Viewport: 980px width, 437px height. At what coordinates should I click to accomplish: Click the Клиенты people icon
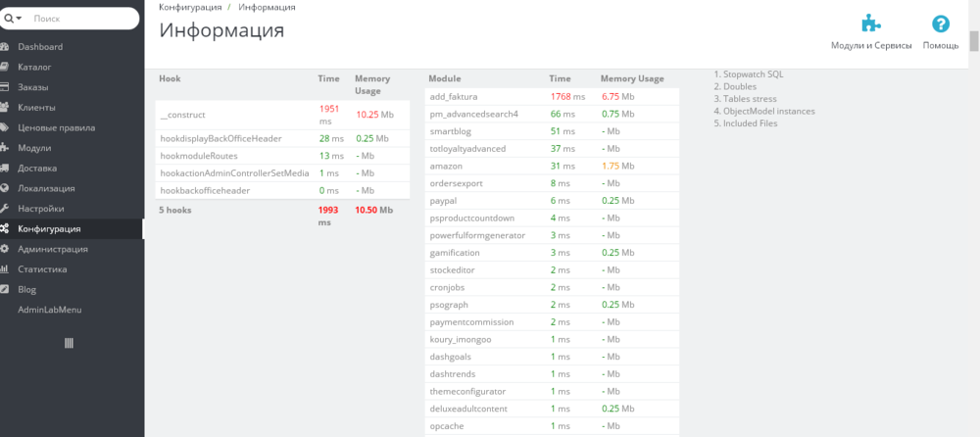click(4, 108)
